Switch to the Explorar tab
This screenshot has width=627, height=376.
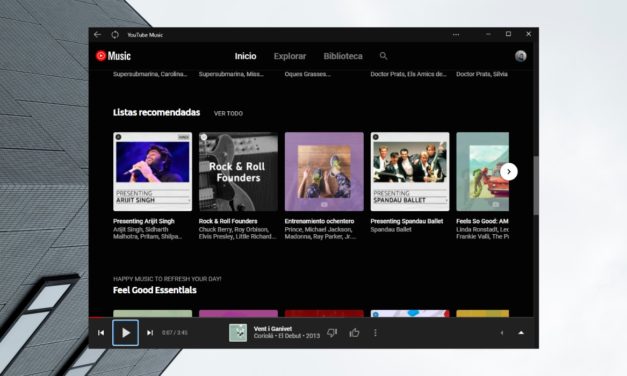[x=290, y=56]
